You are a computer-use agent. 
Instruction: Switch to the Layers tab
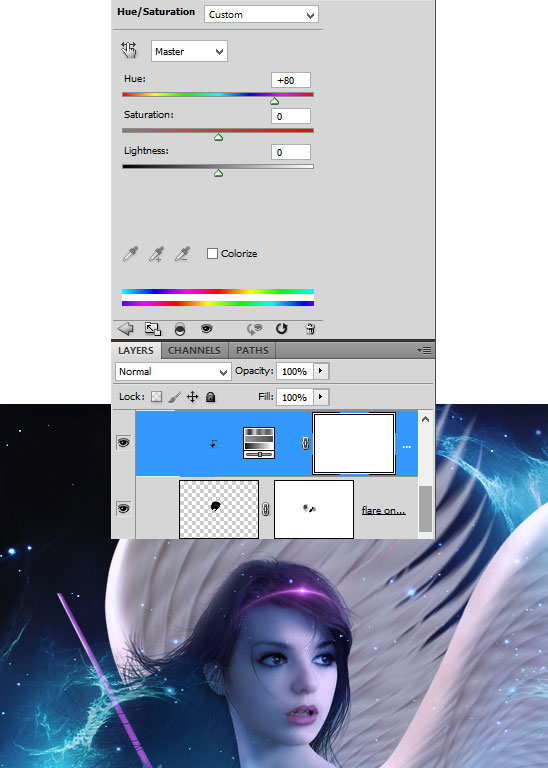coord(136,351)
